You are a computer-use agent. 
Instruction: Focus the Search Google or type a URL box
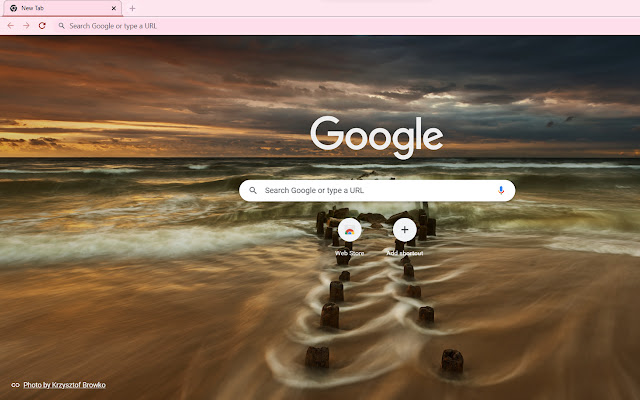(377, 191)
